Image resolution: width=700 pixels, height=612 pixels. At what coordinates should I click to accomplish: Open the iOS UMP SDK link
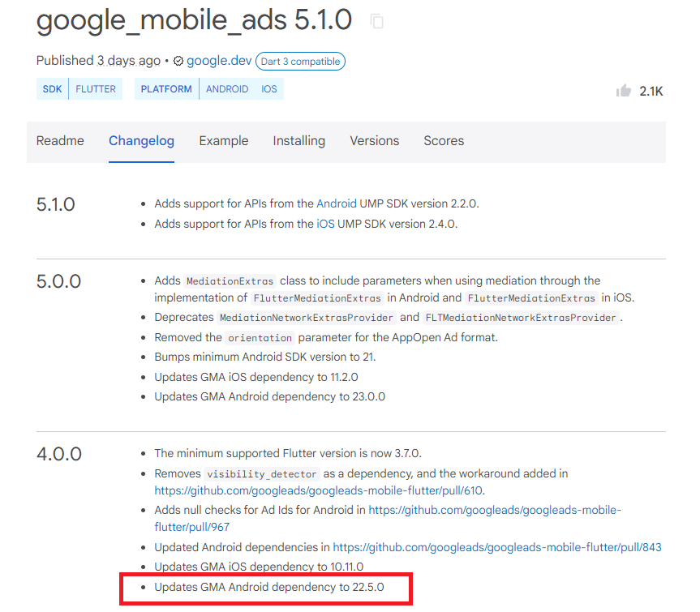pos(325,224)
